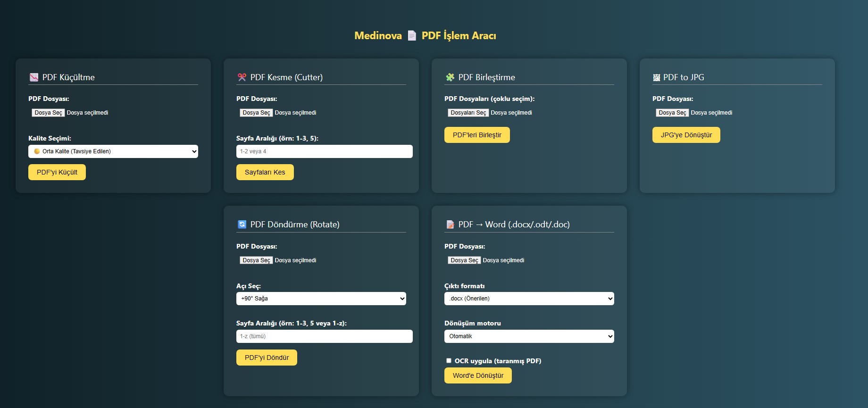Click the document icon in the Medinova title
The image size is (868, 408).
pos(412,36)
